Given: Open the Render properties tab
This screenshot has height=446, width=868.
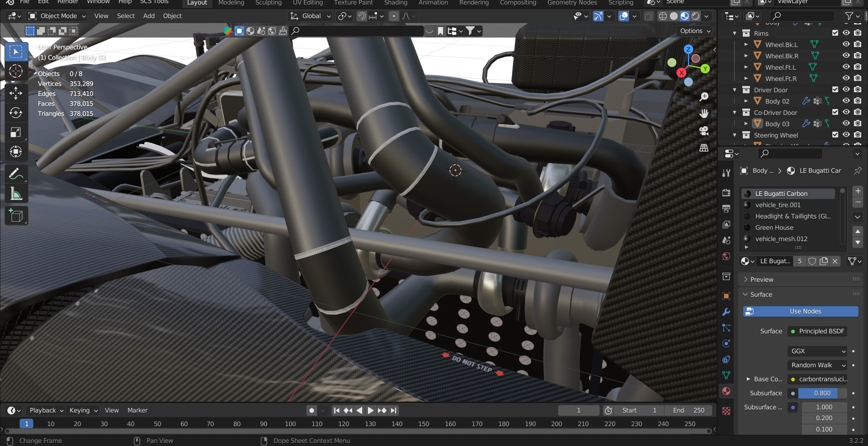Looking at the screenshot, I should 726,193.
